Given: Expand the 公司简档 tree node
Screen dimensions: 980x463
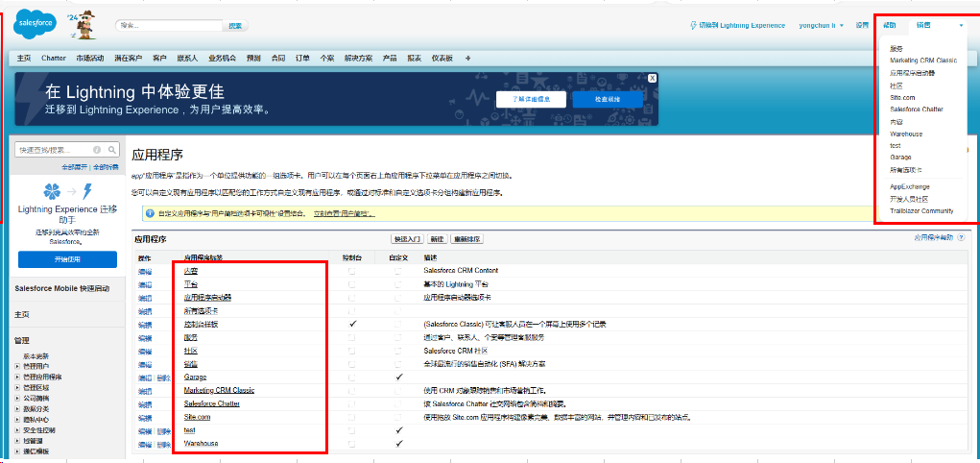Looking at the screenshot, I should [17, 398].
